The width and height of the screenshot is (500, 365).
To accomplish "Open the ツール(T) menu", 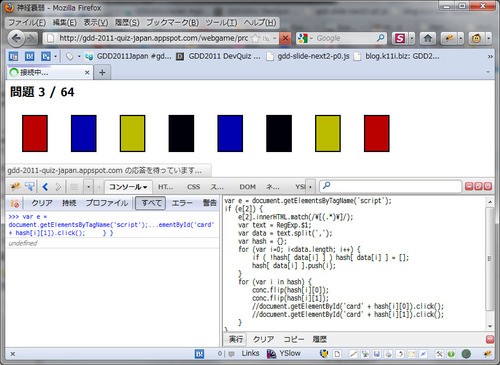I will click(x=221, y=23).
